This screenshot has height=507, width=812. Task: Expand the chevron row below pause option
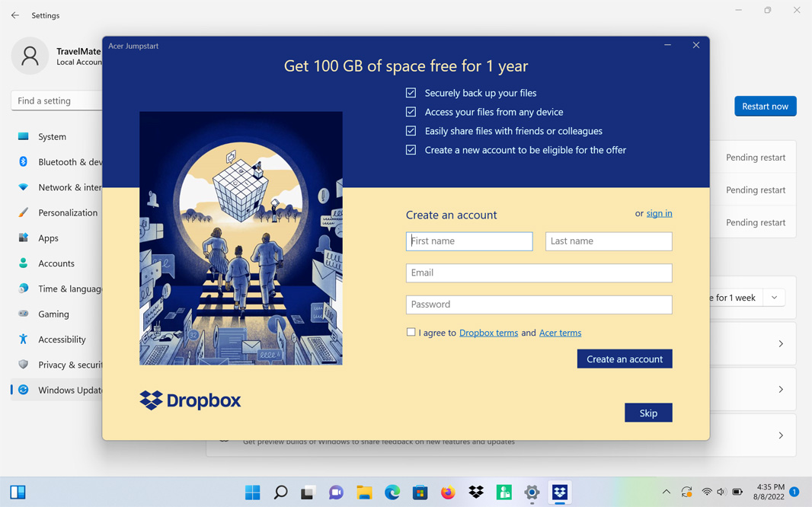[x=781, y=344]
